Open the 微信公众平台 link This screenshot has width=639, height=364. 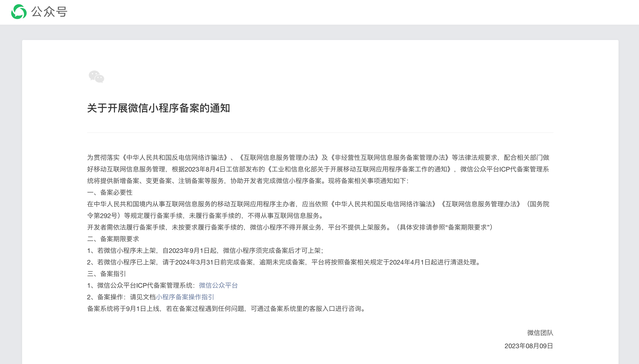pos(218,285)
